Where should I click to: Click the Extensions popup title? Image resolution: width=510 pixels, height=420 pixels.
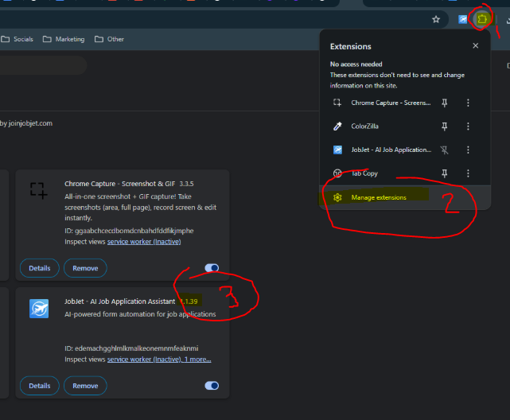click(x=351, y=46)
